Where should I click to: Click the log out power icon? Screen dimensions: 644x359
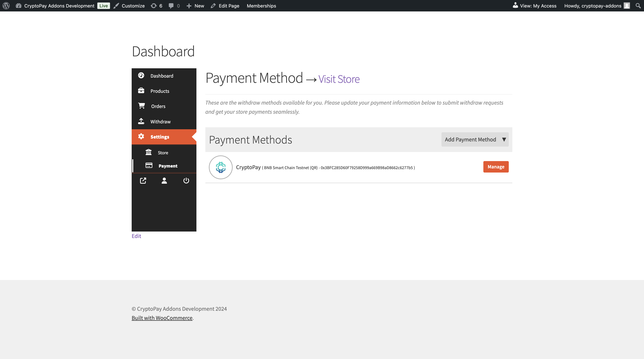pyautogui.click(x=186, y=181)
